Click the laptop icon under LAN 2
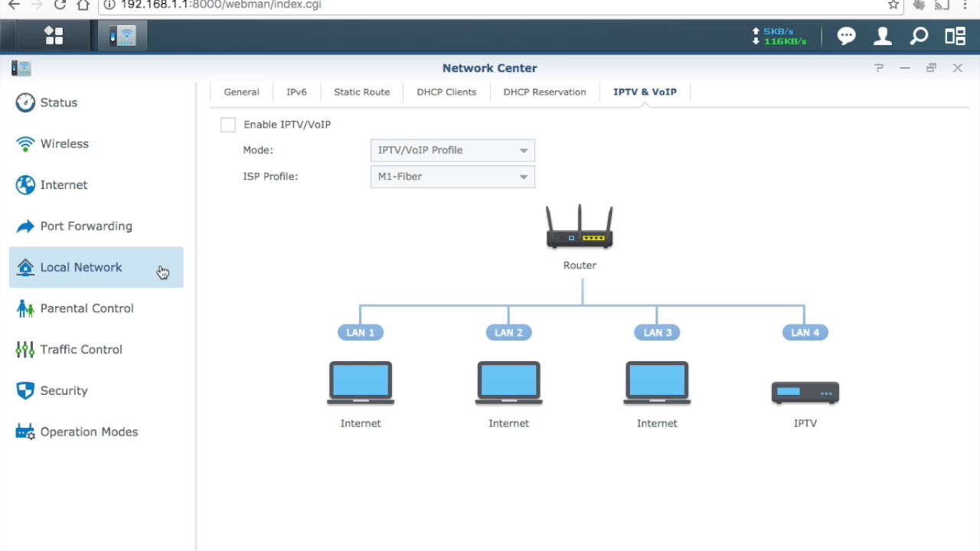Image resolution: width=980 pixels, height=551 pixels. tap(509, 383)
